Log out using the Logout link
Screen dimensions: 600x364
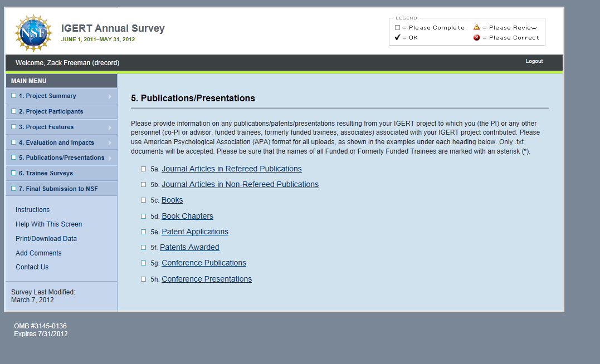(x=534, y=61)
